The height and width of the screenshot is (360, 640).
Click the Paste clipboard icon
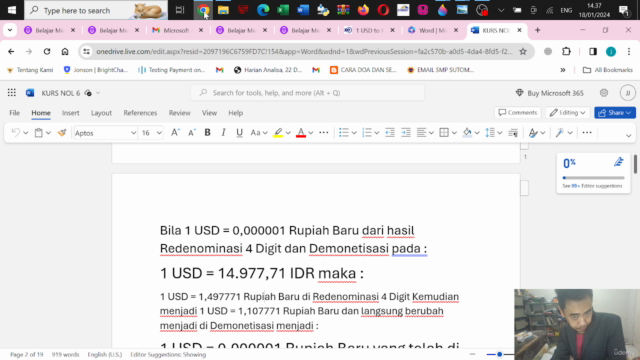38,133
